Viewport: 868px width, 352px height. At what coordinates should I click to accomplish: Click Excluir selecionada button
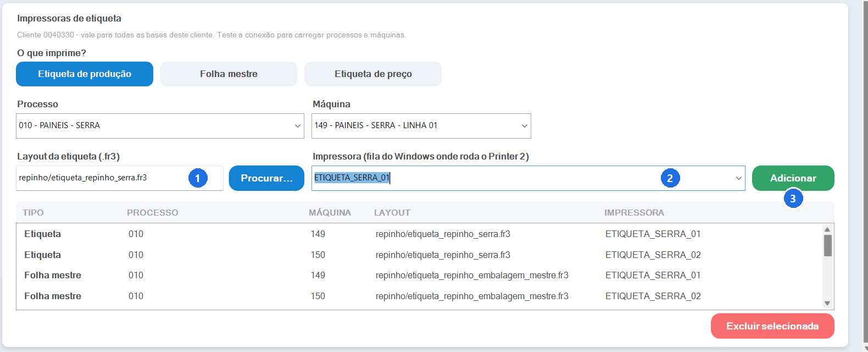772,326
